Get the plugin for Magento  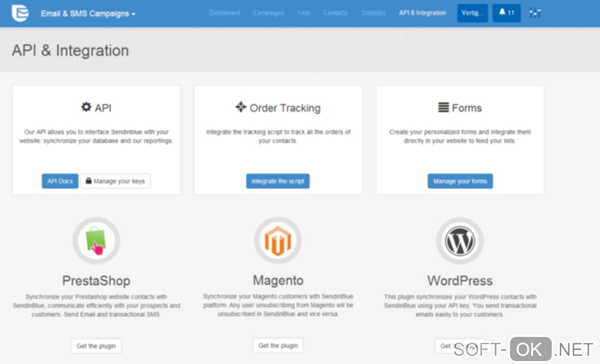click(x=278, y=346)
